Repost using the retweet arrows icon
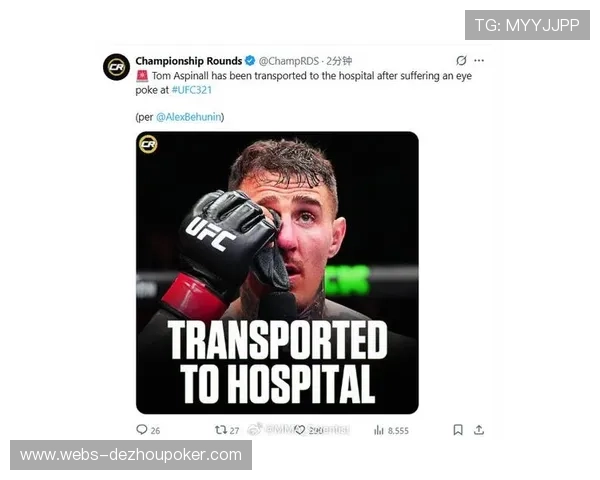Viewport: 600px width, 480px height. point(221,430)
